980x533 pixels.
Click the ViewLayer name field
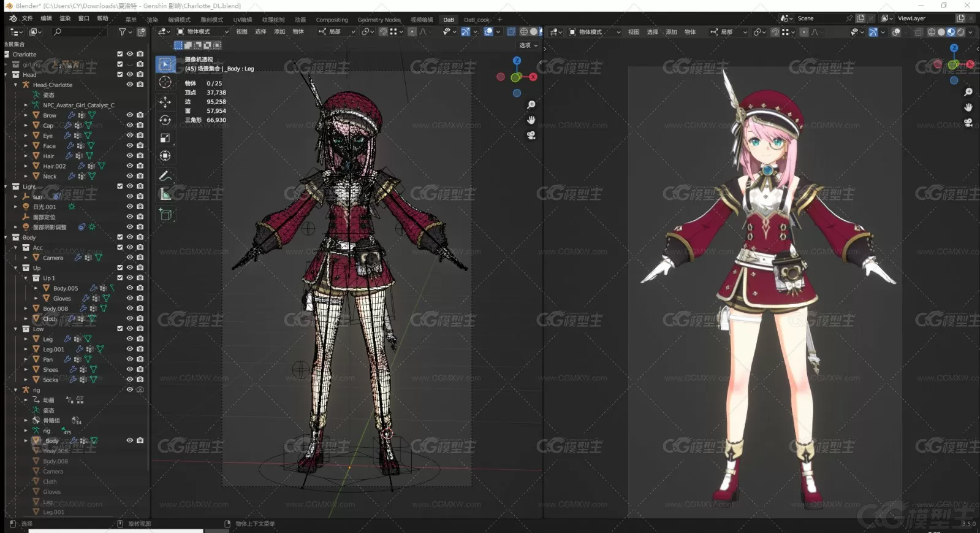click(924, 18)
